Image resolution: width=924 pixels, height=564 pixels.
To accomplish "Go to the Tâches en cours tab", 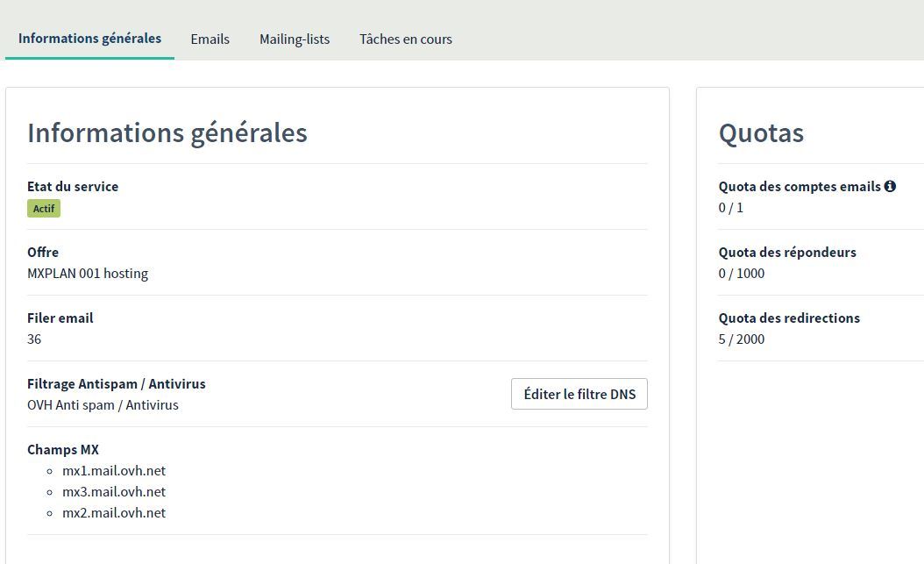I will [405, 39].
